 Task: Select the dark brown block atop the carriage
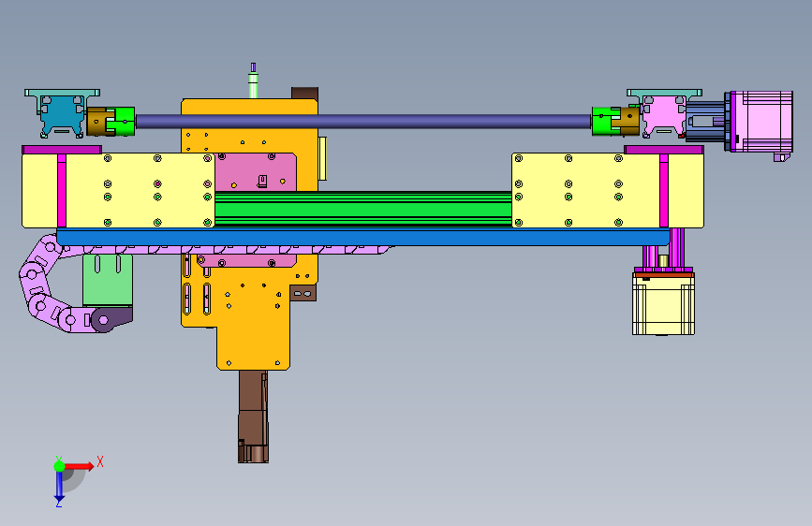tap(305, 94)
